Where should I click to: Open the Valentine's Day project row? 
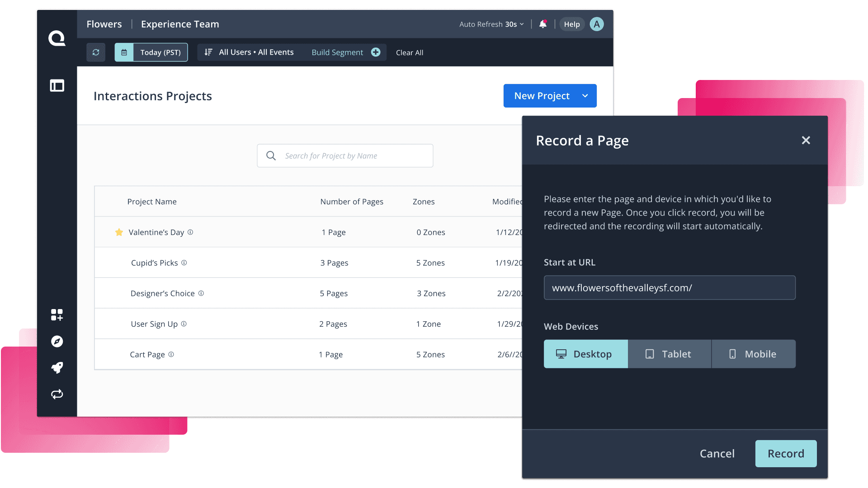[156, 232]
